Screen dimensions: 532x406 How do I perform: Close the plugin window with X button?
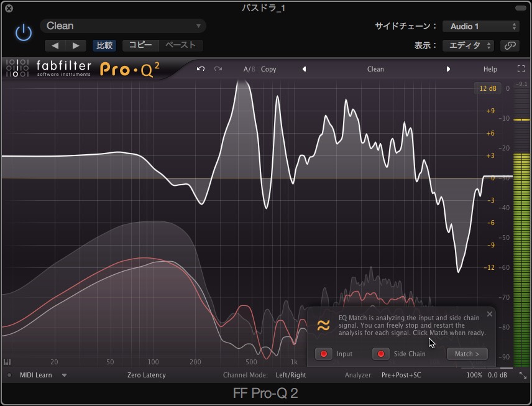click(9, 8)
